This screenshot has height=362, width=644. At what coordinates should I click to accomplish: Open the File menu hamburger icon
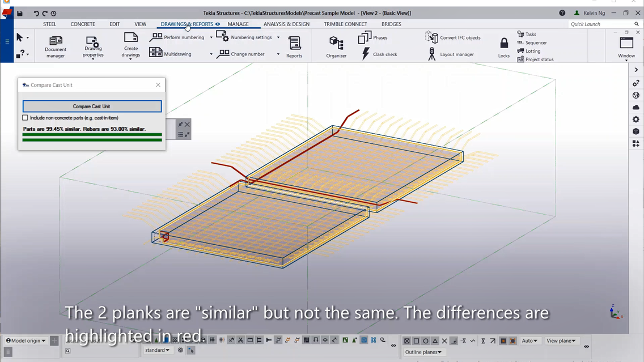click(7, 41)
